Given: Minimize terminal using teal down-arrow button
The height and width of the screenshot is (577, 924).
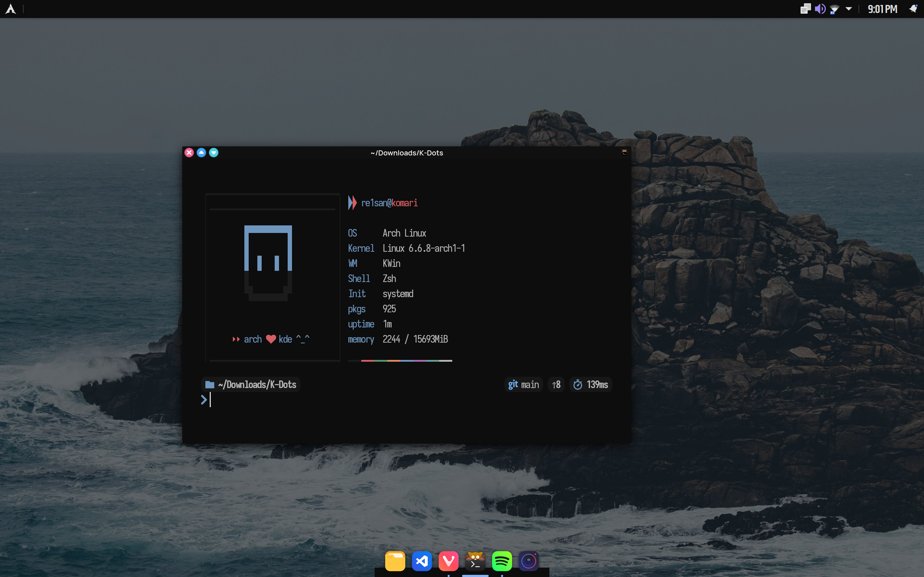Looking at the screenshot, I should click(213, 153).
